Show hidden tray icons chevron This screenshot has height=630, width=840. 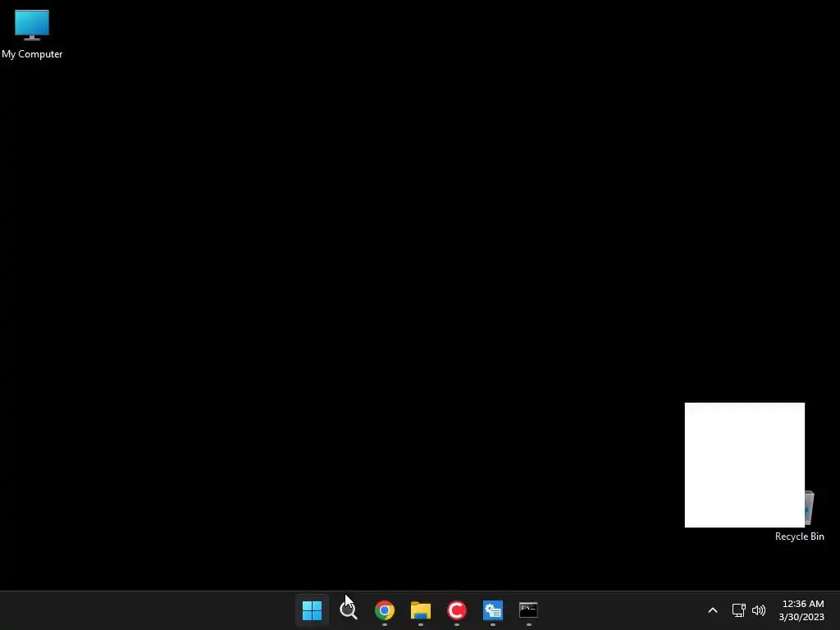pyautogui.click(x=713, y=610)
